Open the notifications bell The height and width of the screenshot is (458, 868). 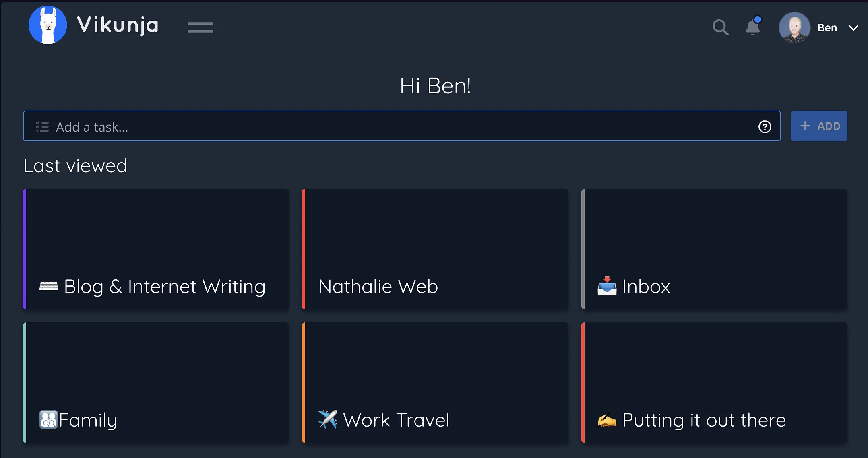(x=752, y=27)
